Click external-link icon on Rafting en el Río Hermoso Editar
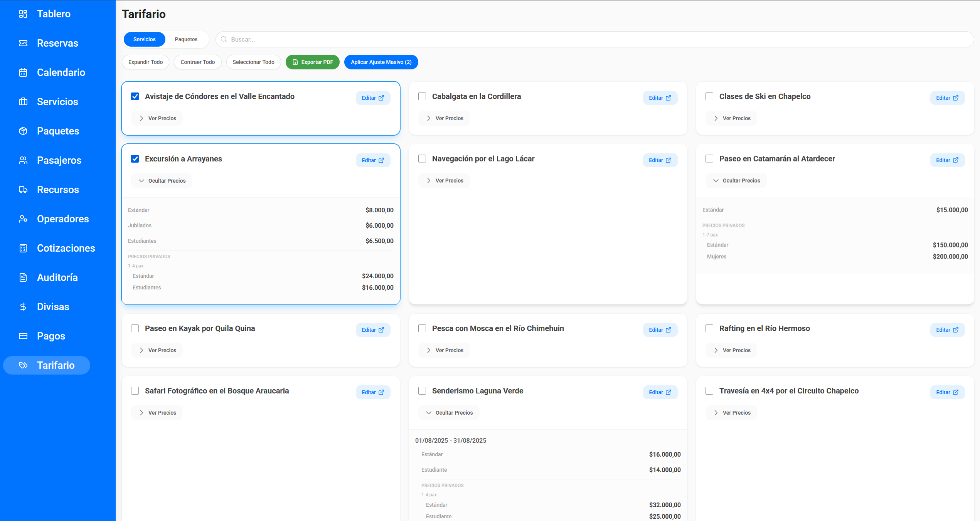 (956, 330)
